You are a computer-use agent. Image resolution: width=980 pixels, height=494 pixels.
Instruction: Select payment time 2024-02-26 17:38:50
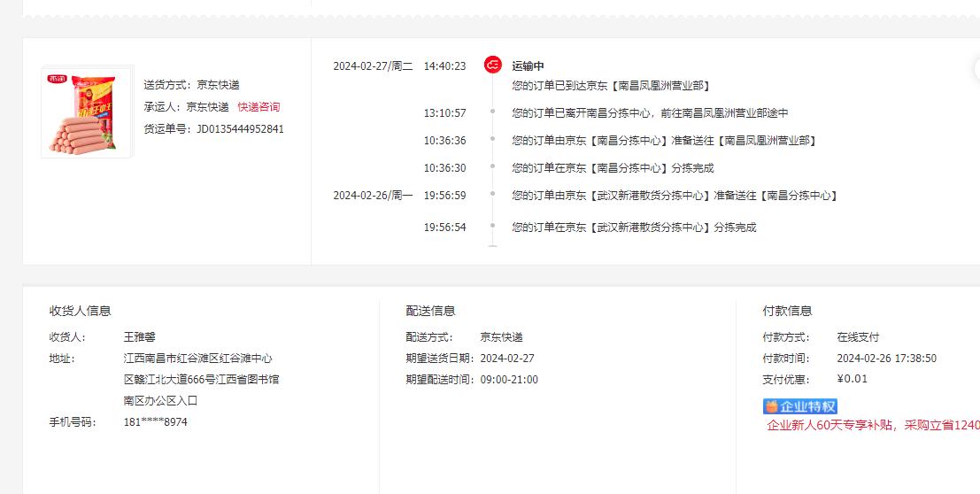[x=887, y=359]
